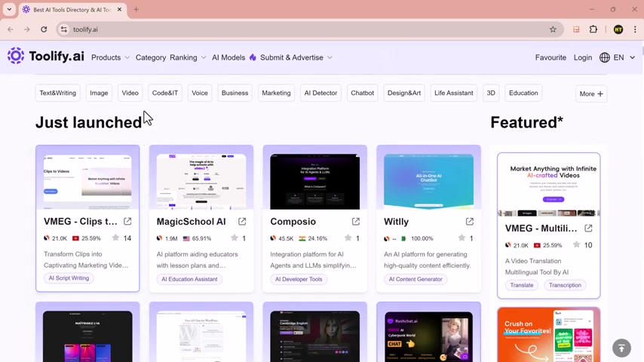644x362 pixels.
Task: Select the 3D category
Action: point(491,93)
